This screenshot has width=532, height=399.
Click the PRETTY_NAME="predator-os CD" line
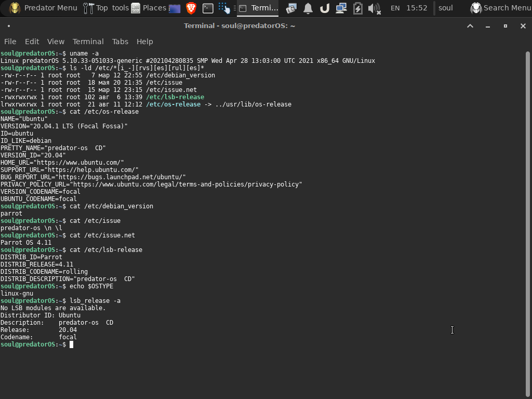(x=53, y=148)
